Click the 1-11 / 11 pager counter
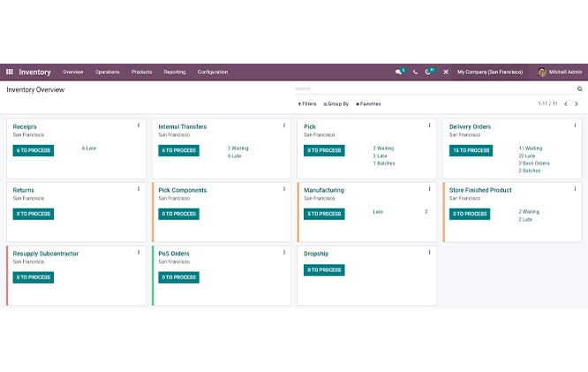This screenshot has width=588, height=372. point(548,103)
